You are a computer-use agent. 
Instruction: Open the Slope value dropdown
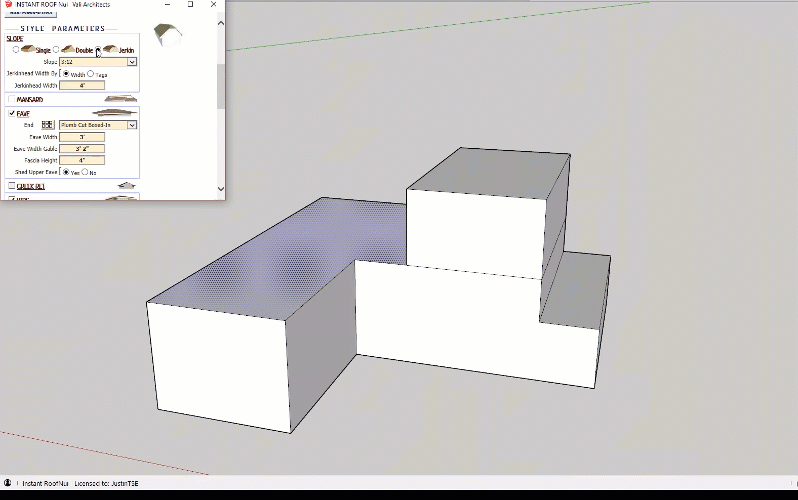[131, 62]
